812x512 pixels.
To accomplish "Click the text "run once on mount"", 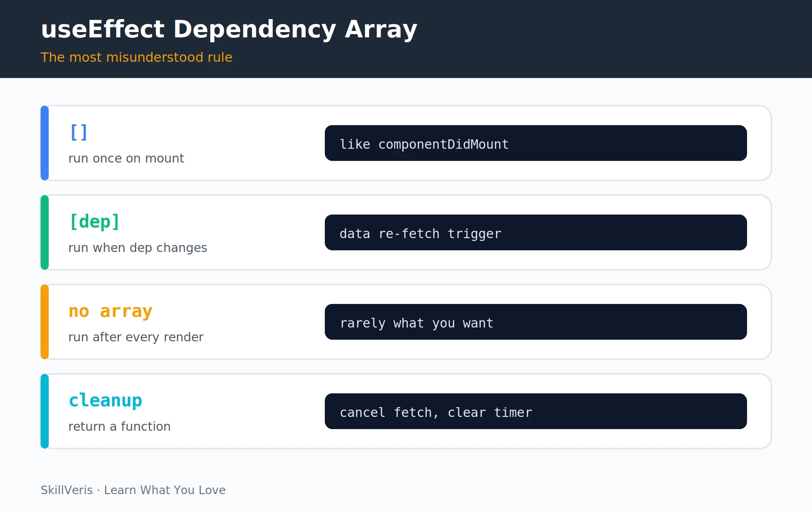I will (x=126, y=158).
